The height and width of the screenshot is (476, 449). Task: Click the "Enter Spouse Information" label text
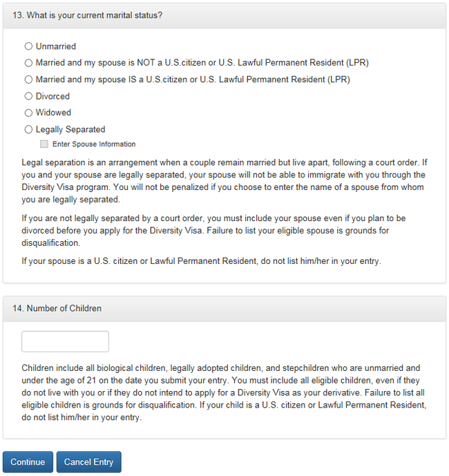click(x=94, y=144)
